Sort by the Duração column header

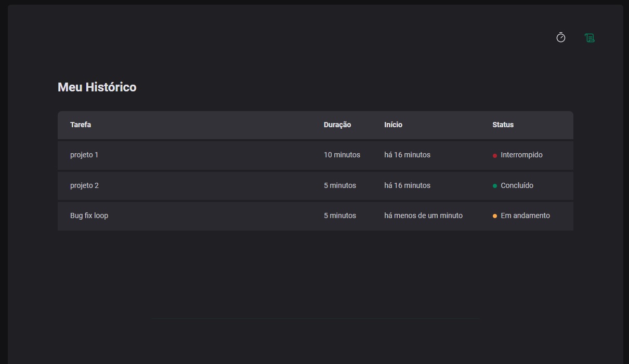(x=337, y=125)
